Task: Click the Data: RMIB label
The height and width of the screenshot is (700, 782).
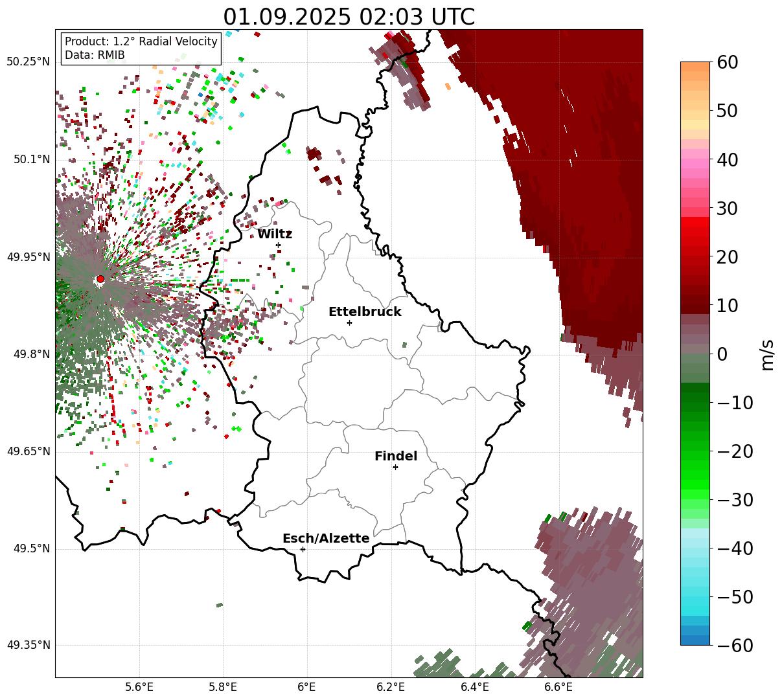Action: coord(95,55)
